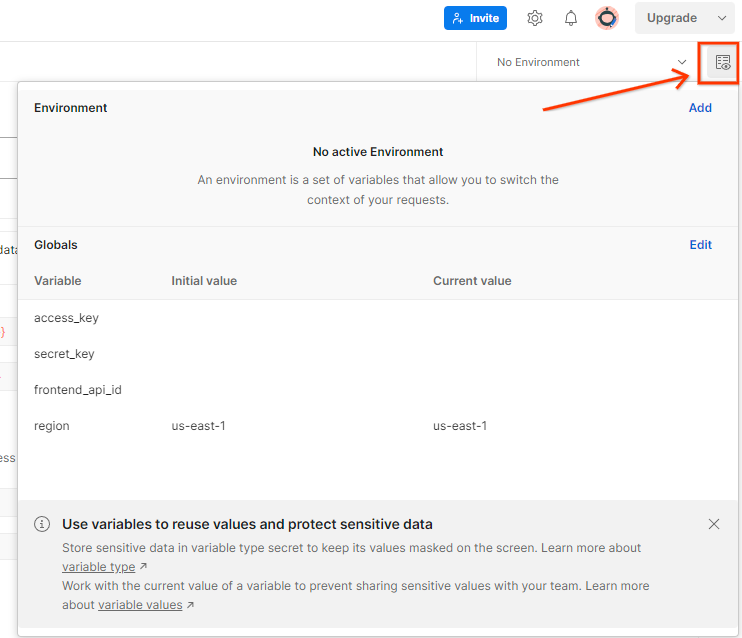The height and width of the screenshot is (638, 742).
Task: Click the region initial value us-east-1
Action: coord(198,426)
